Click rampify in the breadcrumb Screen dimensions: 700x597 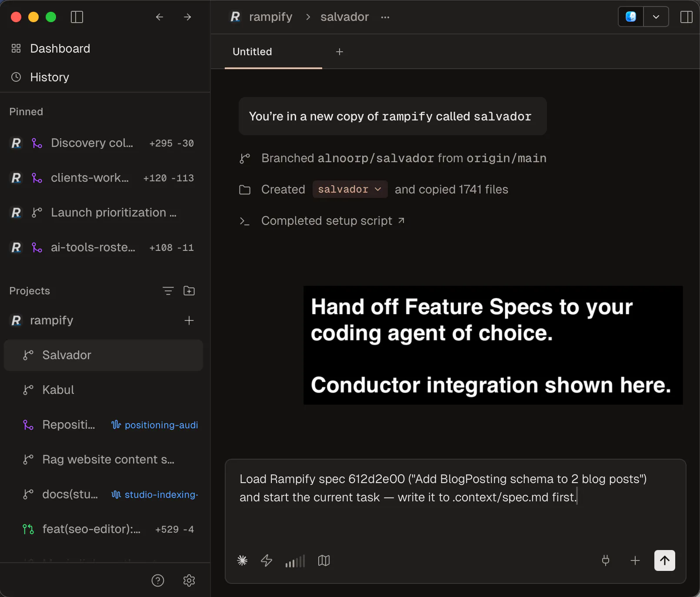(270, 17)
